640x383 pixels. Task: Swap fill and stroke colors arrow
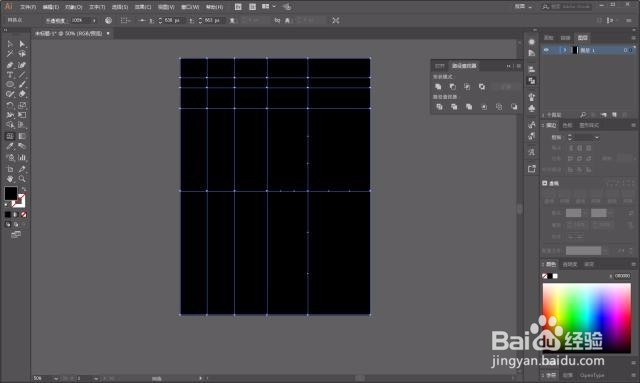(23, 189)
